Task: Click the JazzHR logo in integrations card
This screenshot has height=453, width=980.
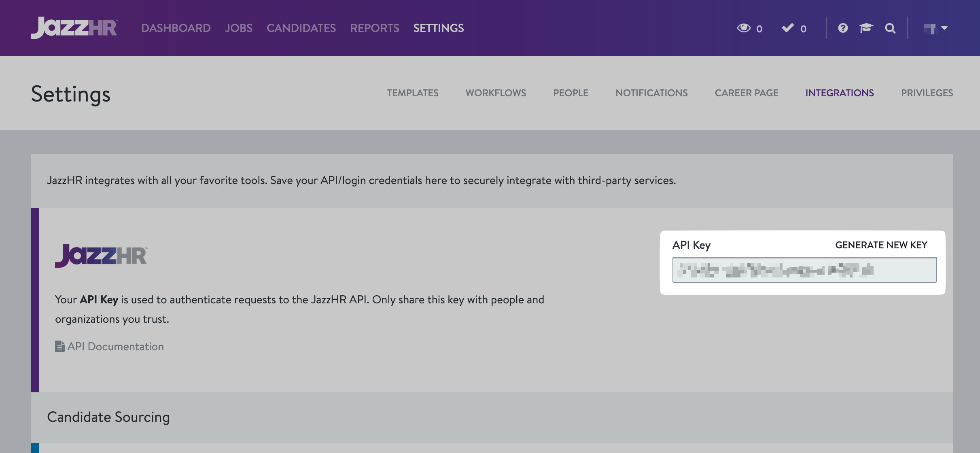Action: coord(101,256)
